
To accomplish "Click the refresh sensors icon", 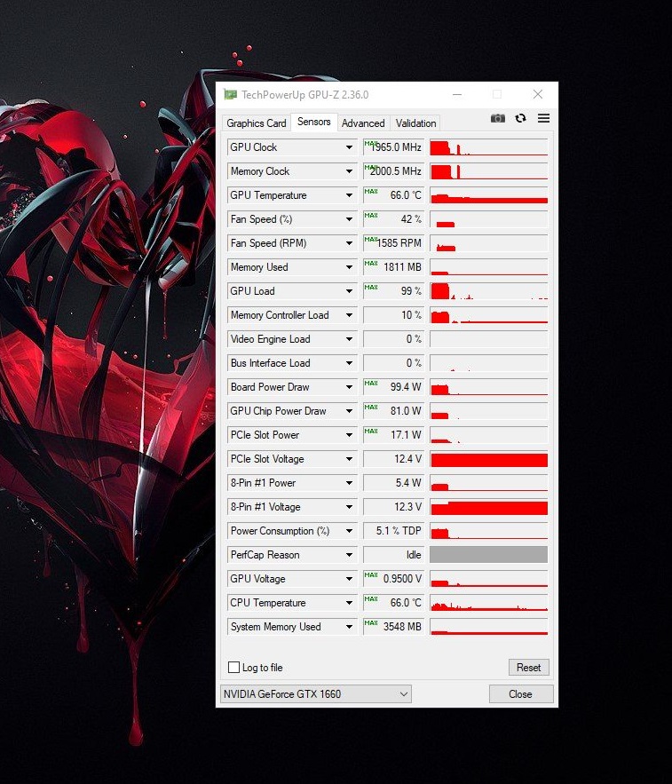I will (520, 118).
